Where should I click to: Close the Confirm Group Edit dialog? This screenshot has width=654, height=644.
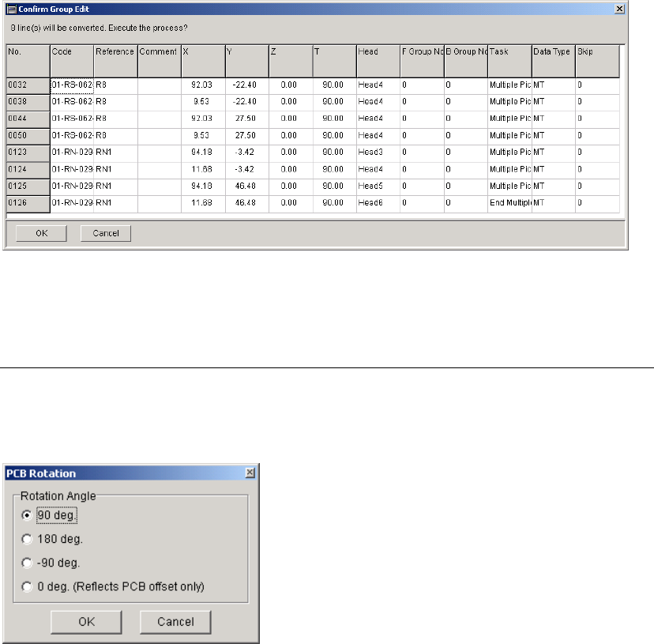pos(619,9)
